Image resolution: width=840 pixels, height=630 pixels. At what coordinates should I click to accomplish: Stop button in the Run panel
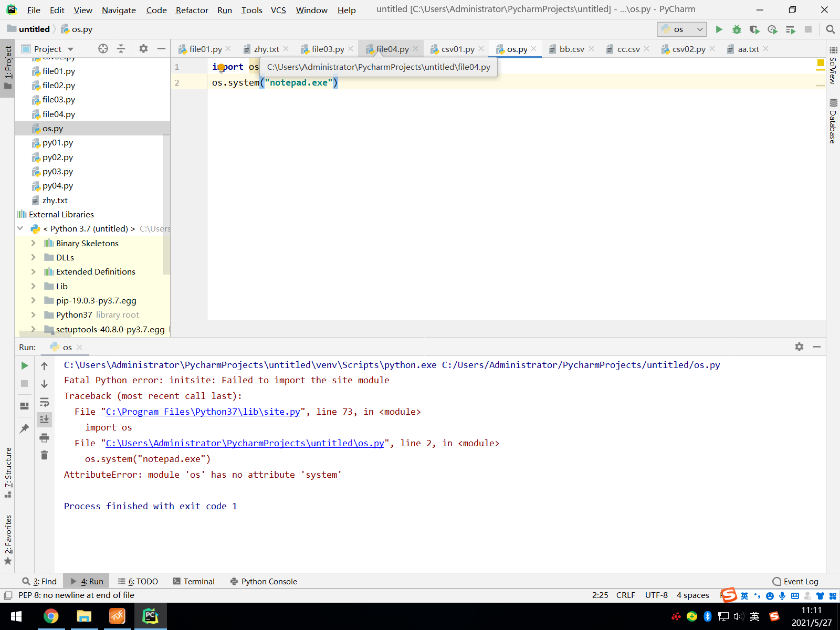[25, 384]
